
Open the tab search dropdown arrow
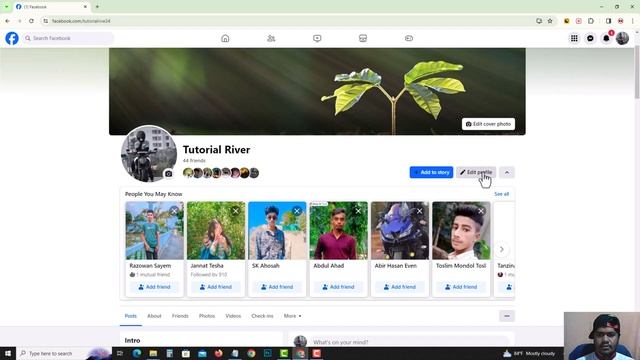click(x=7, y=7)
